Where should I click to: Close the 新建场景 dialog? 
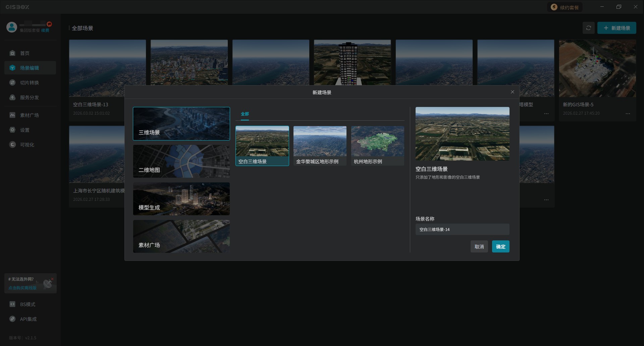[x=512, y=92]
